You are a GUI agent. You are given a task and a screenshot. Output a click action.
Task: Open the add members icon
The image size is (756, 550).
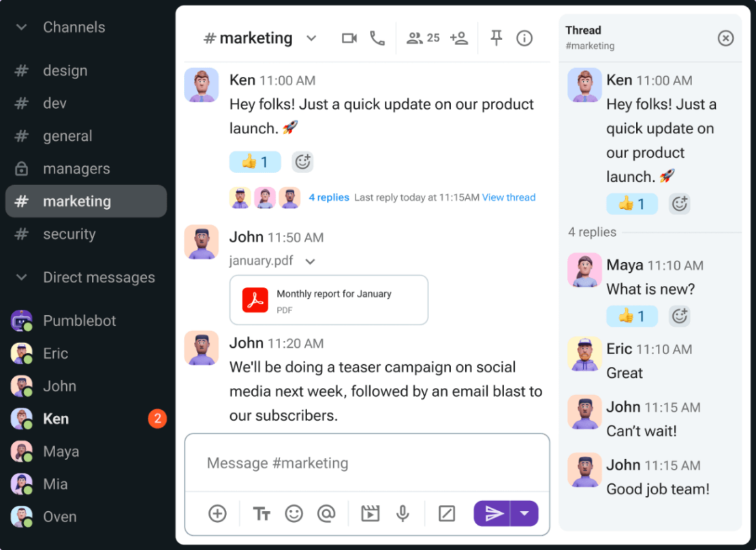(x=459, y=38)
